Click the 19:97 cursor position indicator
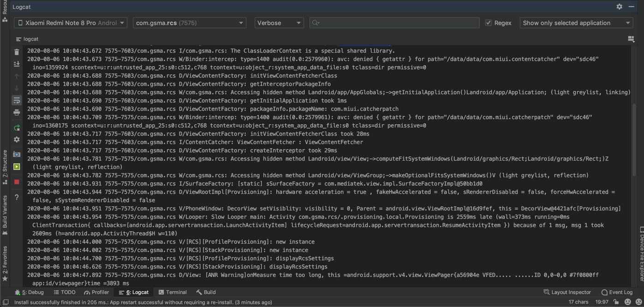The height and width of the screenshot is (307, 644). (x=602, y=302)
